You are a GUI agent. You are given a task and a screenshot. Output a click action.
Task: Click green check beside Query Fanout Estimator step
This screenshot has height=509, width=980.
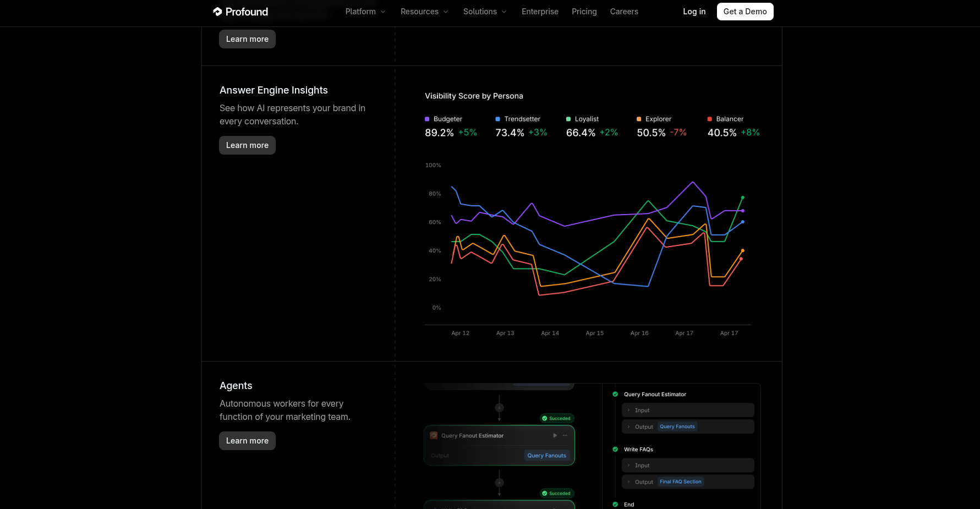click(x=615, y=394)
